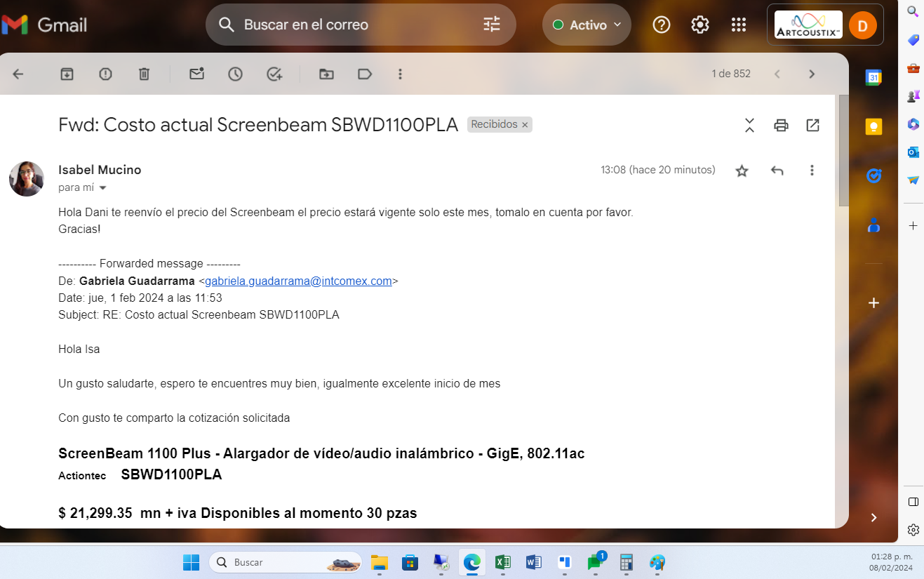Open more toolbar options (three dots)
Viewport: 924px width, 579px height.
pyautogui.click(x=400, y=74)
